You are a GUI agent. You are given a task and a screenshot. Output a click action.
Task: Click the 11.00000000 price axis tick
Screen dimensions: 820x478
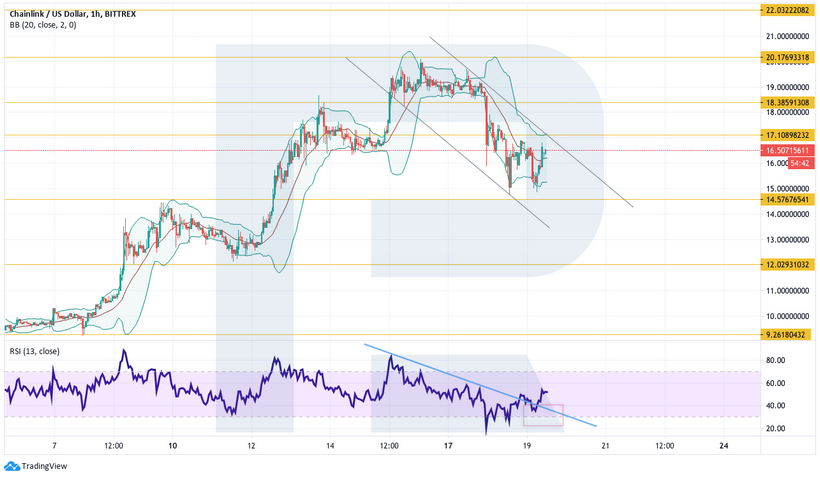click(787, 291)
